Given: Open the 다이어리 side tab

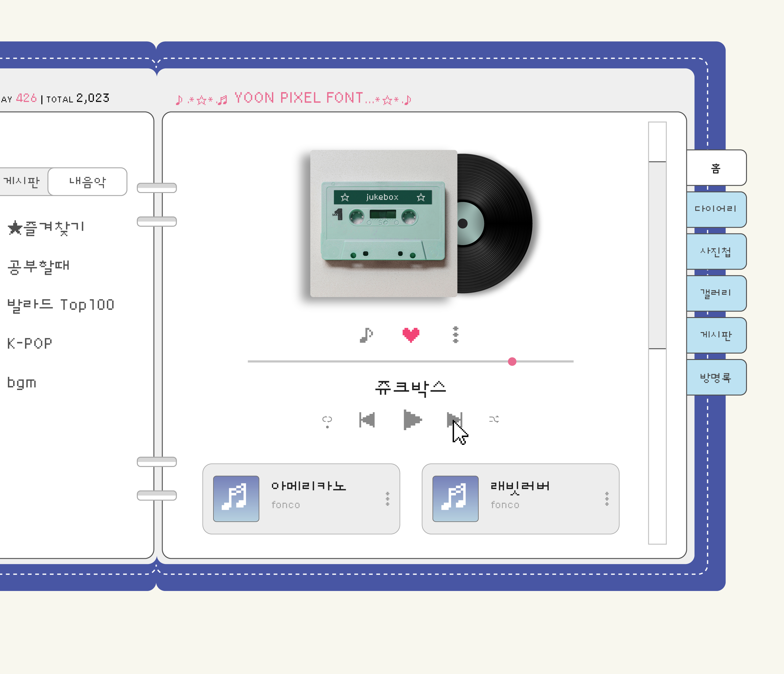Looking at the screenshot, I should 716,209.
